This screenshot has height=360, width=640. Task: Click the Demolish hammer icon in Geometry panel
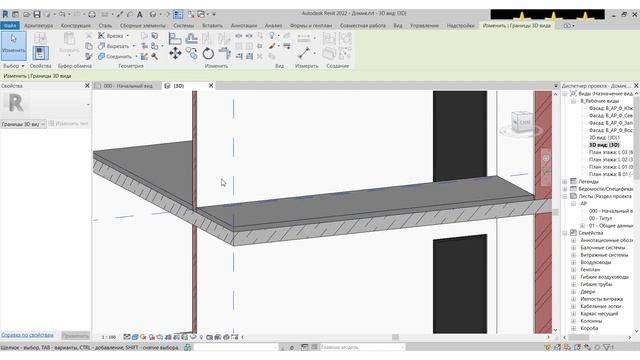(155, 56)
